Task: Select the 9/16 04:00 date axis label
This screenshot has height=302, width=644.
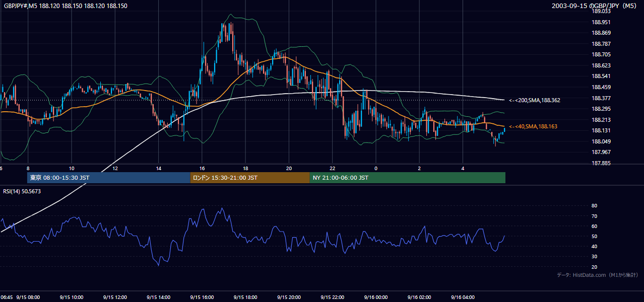Action: coord(462,297)
